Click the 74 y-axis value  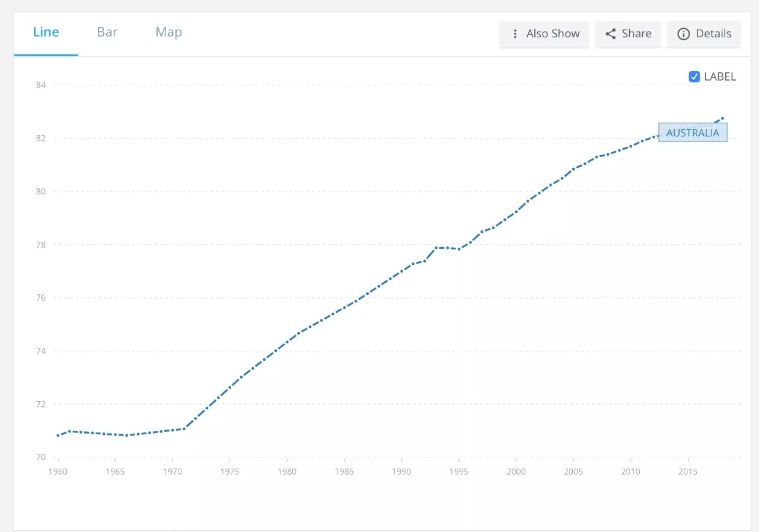[x=41, y=351]
